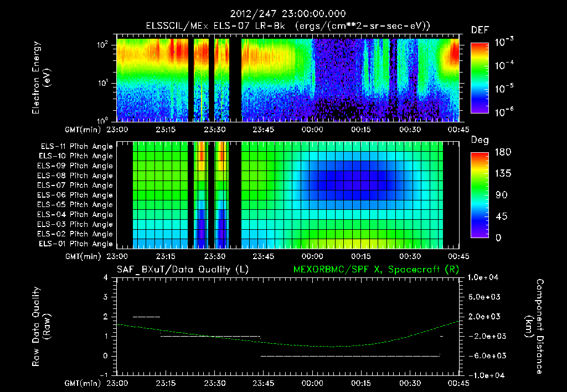Click the 'Component Distance (km)' axis label
The width and height of the screenshot is (567, 392).
click(534, 327)
